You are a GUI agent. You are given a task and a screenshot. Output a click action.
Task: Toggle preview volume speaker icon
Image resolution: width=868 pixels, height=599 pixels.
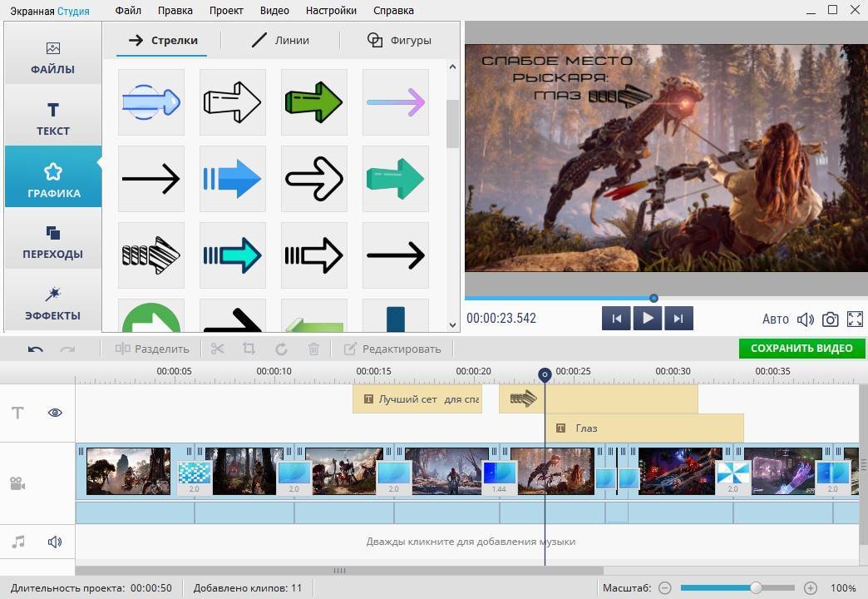pos(805,319)
